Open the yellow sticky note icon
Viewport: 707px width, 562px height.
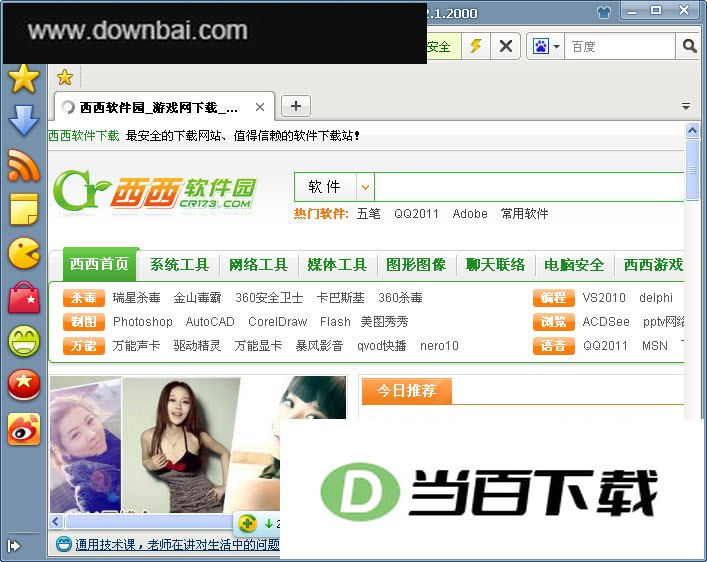tap(24, 209)
